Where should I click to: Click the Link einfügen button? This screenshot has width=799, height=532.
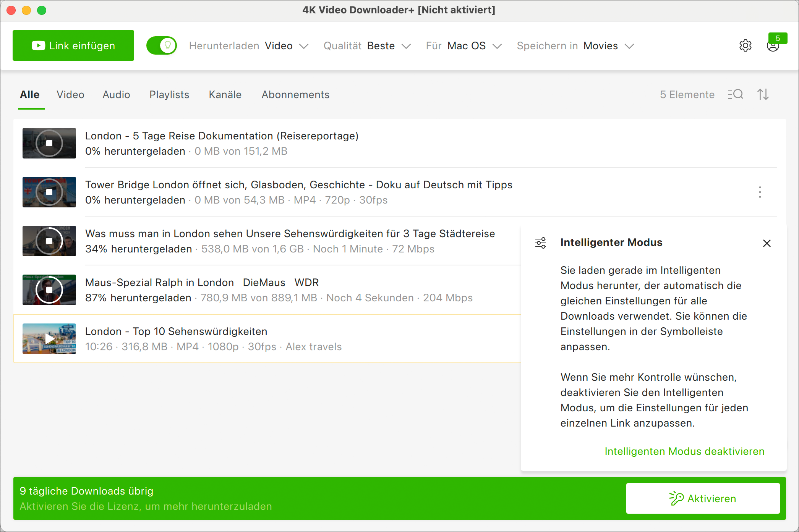pos(73,45)
